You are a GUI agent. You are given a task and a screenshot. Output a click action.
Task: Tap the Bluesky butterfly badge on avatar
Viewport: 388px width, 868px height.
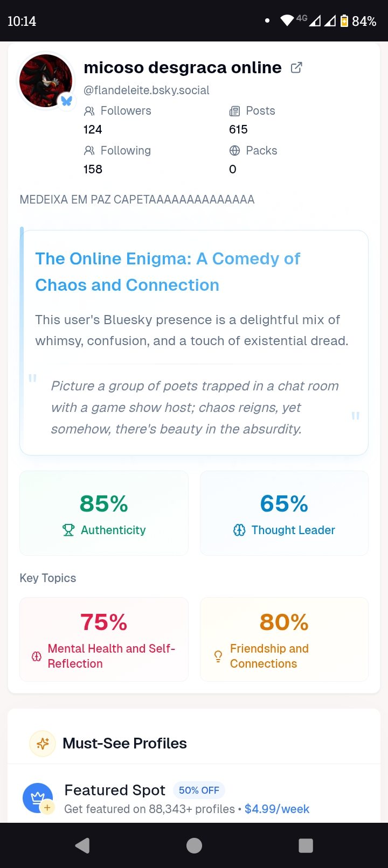(66, 101)
